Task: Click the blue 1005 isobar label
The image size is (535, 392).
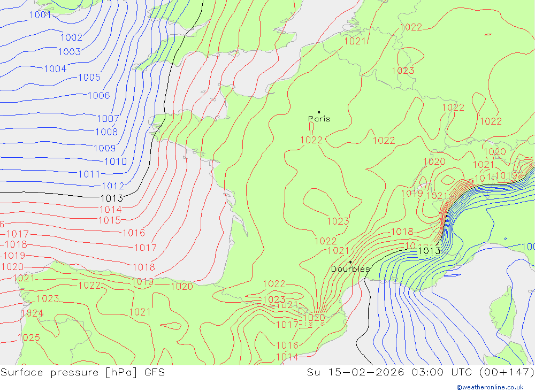Action: (x=89, y=78)
